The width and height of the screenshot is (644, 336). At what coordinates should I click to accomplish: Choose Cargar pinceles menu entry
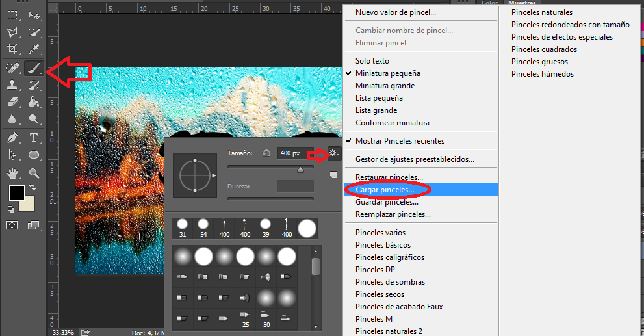(421, 189)
